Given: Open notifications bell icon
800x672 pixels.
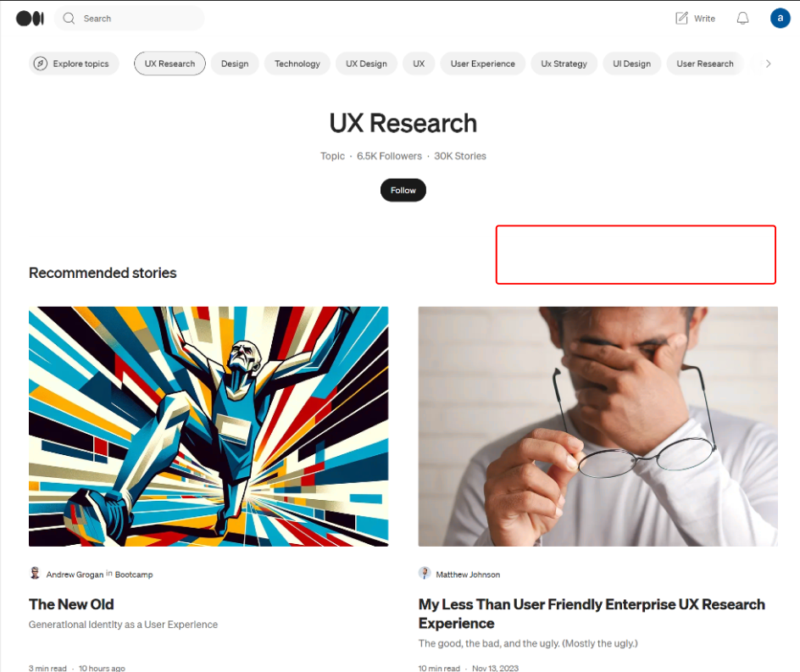Looking at the screenshot, I should tap(743, 19).
